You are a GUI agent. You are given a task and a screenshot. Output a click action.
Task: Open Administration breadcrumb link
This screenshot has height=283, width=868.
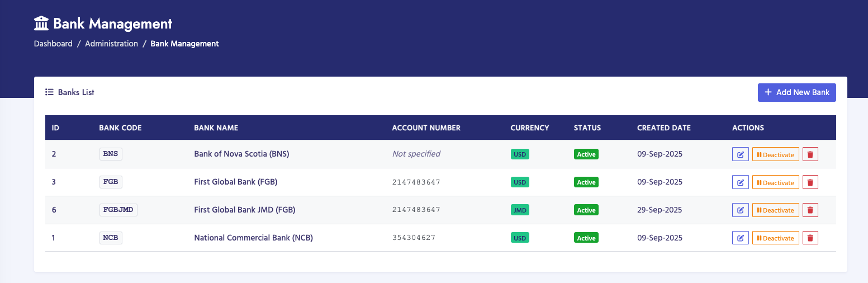point(111,44)
